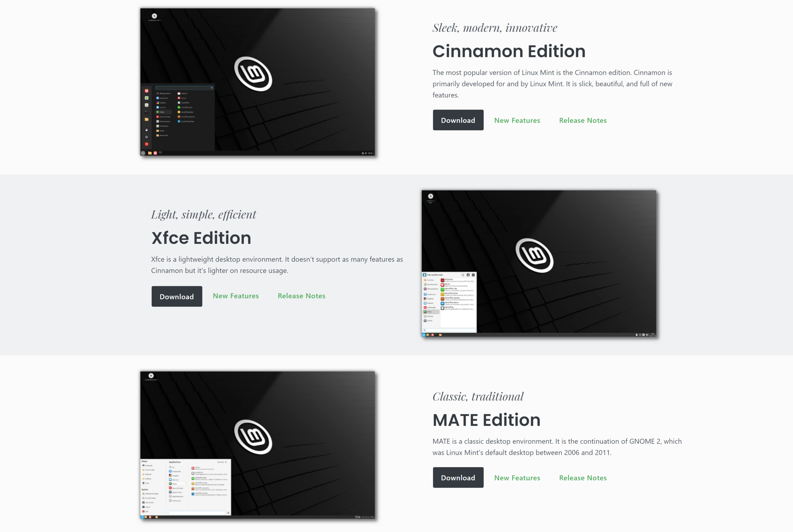Viewport: 793px width, 532px height.
Task: Open New Features link for MATE Edition
Action: 517,477
